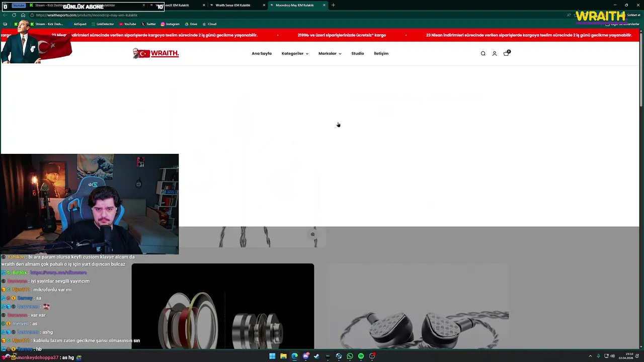Click the ücretsiz kargo announcement text
This screenshot has height=362, width=644.
(x=342, y=35)
